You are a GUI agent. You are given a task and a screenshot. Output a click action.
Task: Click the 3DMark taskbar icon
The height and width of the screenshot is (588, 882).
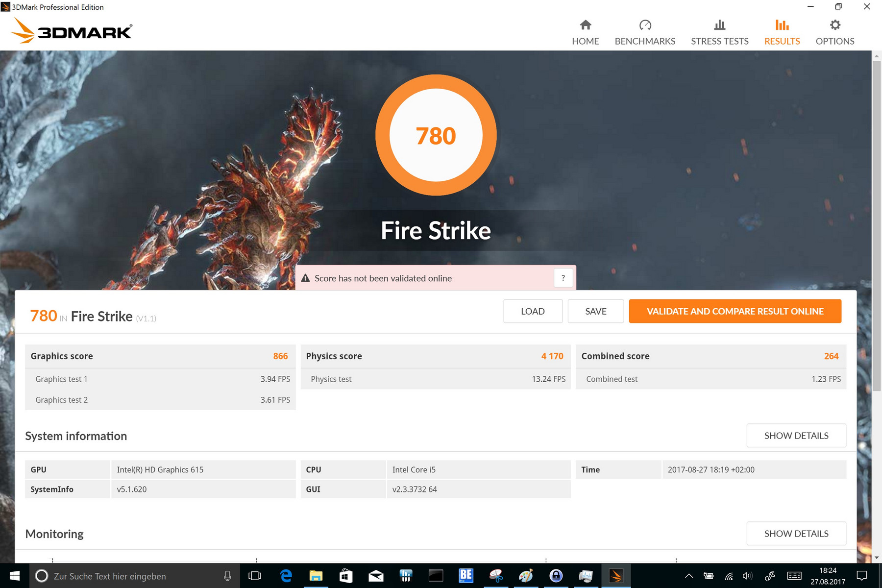pyautogui.click(x=616, y=576)
